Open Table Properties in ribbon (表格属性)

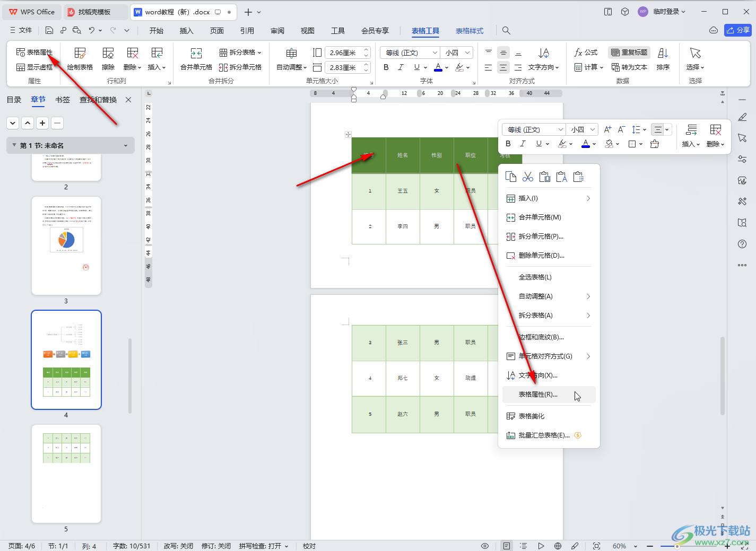click(34, 52)
